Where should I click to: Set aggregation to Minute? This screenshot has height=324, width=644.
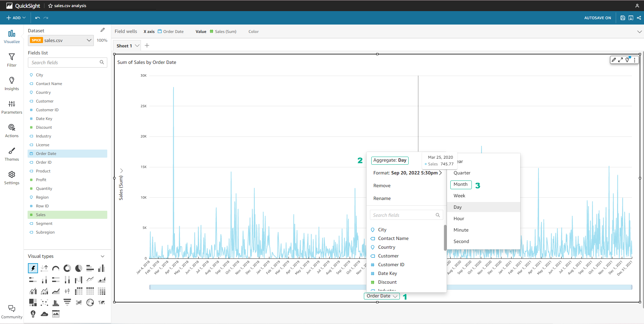point(461,230)
